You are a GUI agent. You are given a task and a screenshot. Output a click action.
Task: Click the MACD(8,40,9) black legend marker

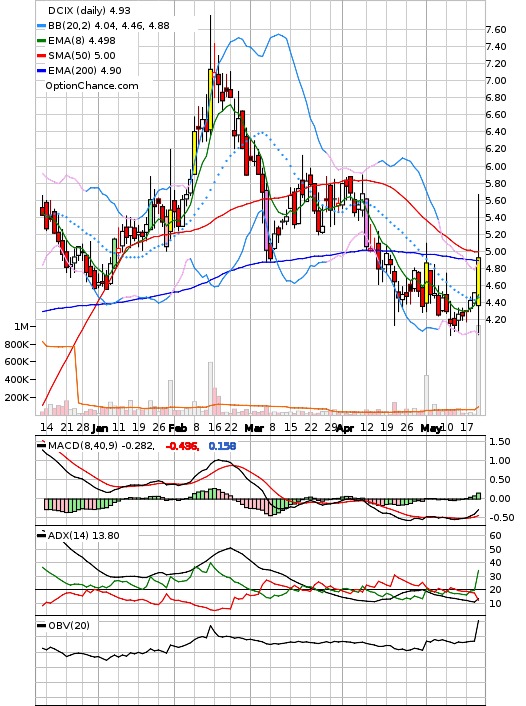pos(41,445)
